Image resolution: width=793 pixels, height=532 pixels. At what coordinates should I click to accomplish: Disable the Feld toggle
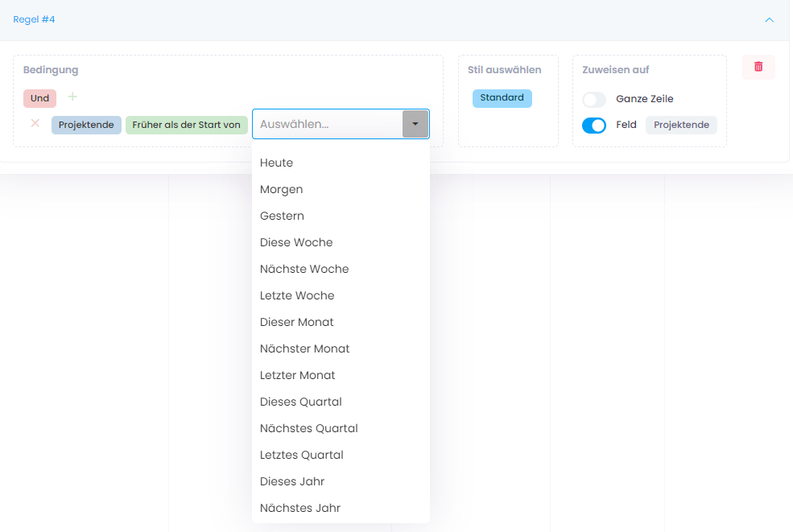pyautogui.click(x=594, y=126)
